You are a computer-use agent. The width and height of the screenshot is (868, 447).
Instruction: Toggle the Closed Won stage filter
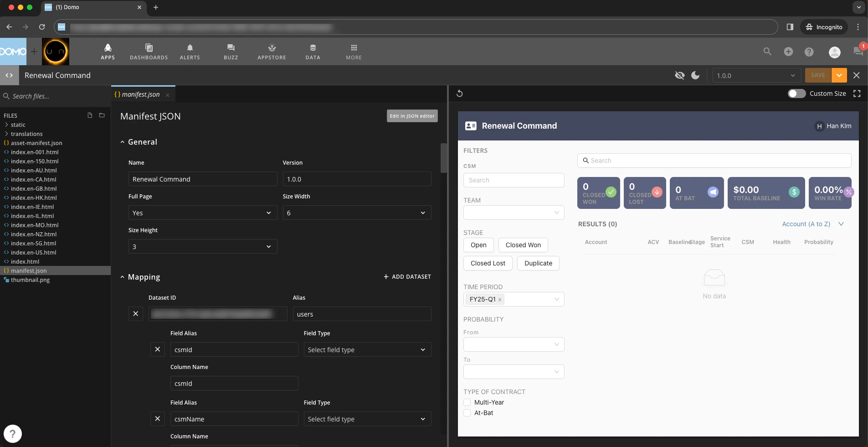click(x=523, y=245)
